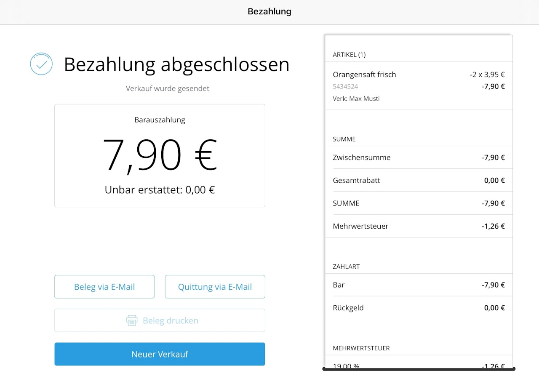Click the ARTIKEL (1) section header

coord(349,55)
